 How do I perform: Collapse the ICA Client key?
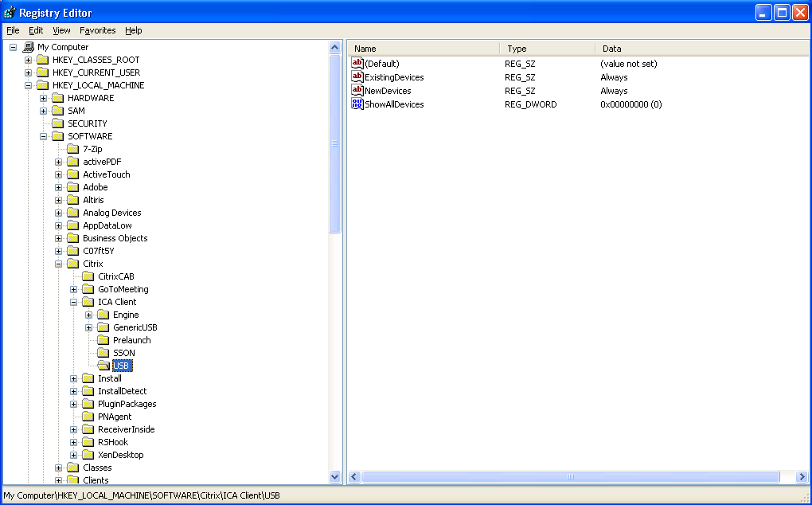click(74, 302)
